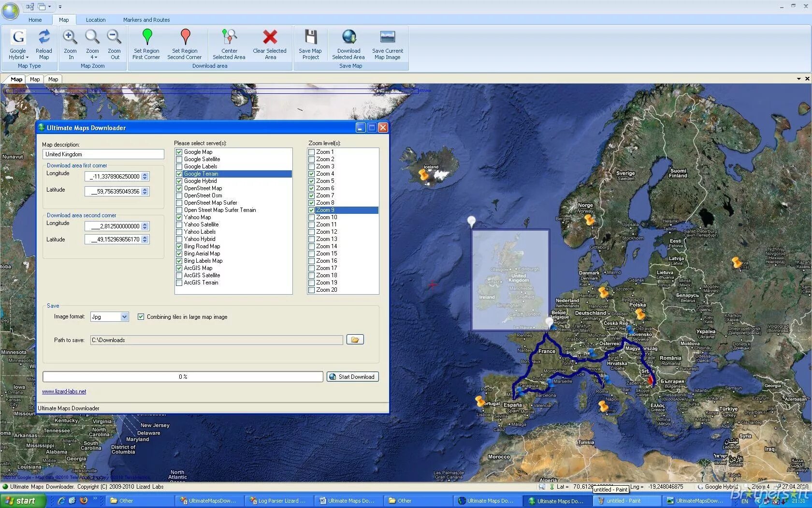Click the Windows start button
Viewport: 812px width, 508px height.
point(23,501)
